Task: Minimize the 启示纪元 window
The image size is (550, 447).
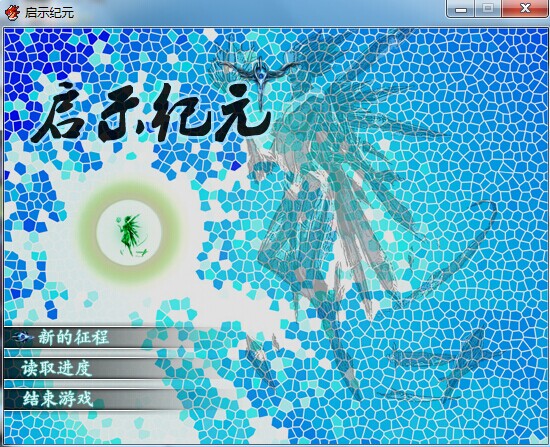Action: click(461, 9)
